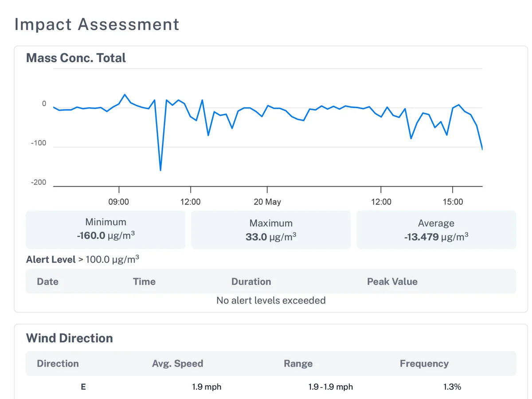The width and height of the screenshot is (532, 399).
Task: Click the deepest dip on the chart line
Action: point(160,170)
